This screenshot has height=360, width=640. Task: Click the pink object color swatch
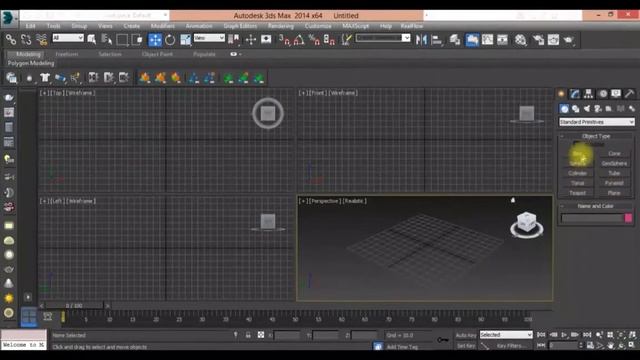click(x=629, y=218)
